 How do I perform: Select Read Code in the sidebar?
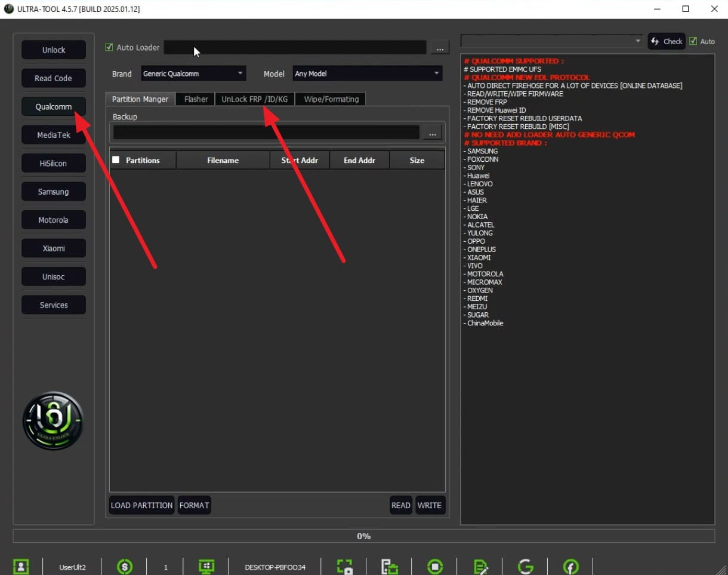pyautogui.click(x=54, y=78)
